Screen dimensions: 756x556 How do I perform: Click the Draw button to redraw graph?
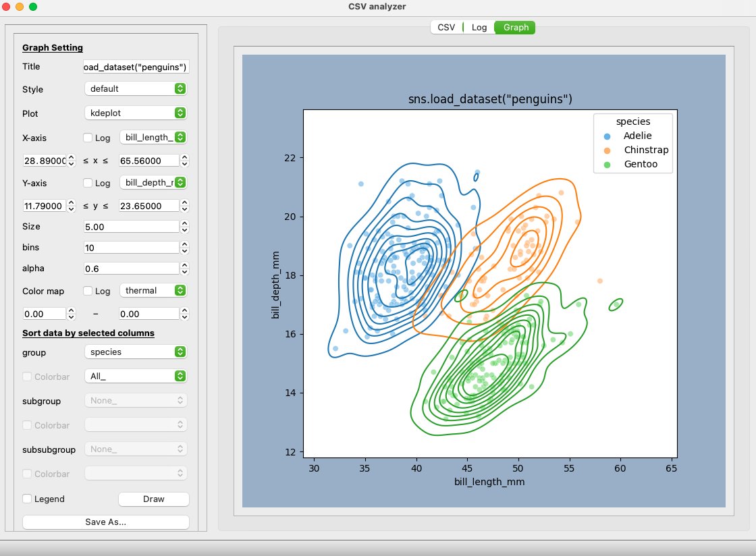(x=153, y=499)
